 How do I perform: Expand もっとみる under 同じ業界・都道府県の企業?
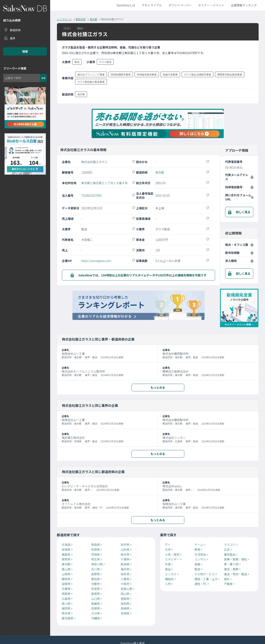click(158, 387)
